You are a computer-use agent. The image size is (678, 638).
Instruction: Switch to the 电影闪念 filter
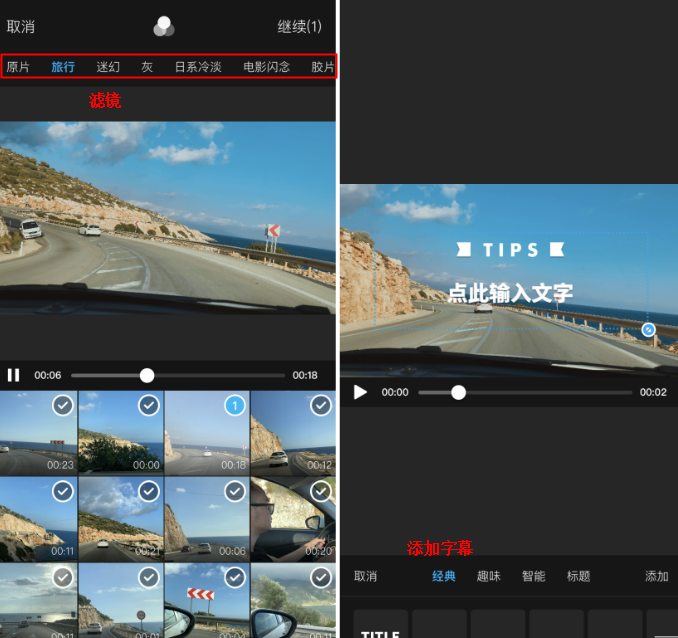coord(267,67)
